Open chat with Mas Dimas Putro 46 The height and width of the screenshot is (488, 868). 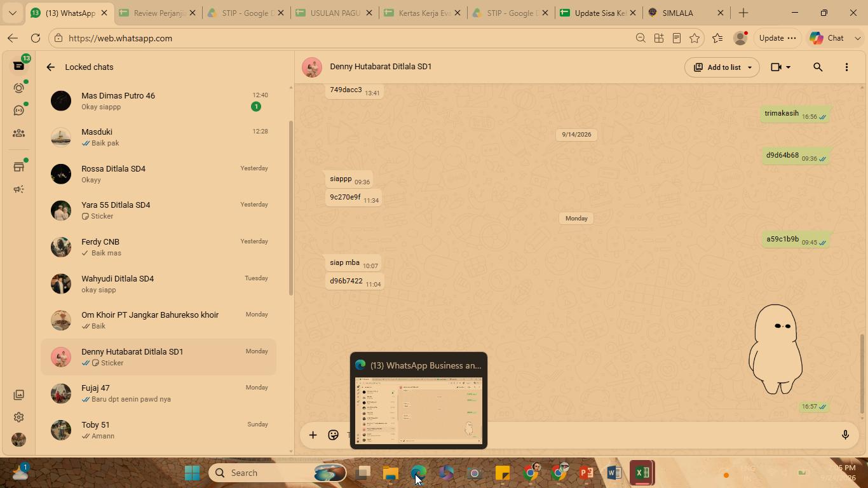159,101
